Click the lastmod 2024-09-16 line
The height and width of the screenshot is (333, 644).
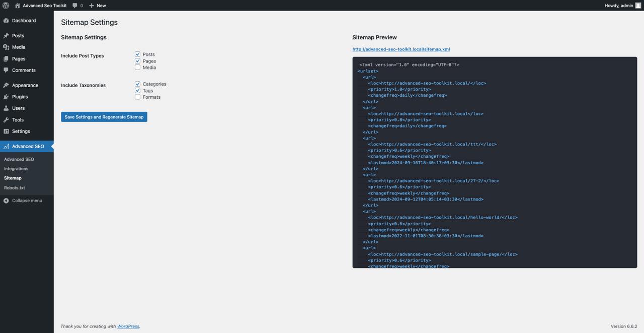(426, 163)
